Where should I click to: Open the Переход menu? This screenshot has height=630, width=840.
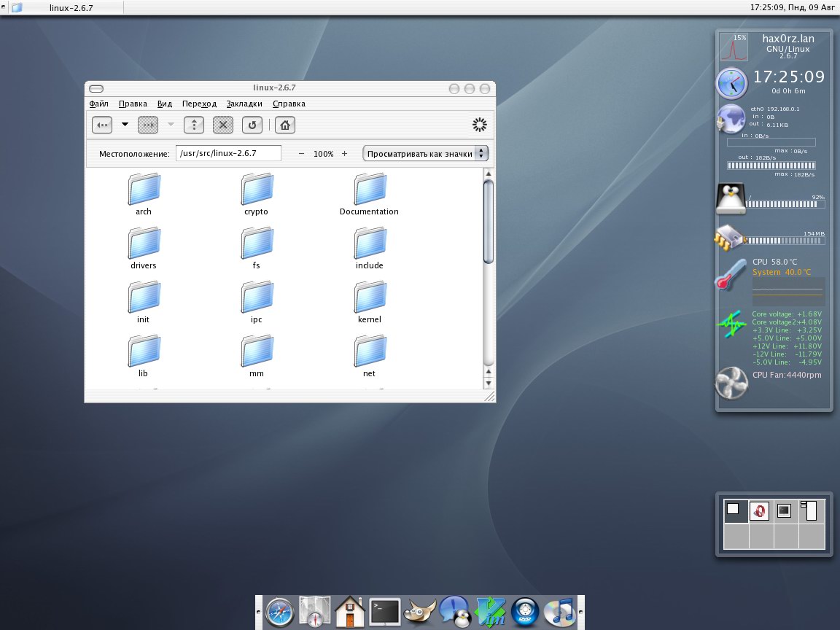[x=199, y=104]
